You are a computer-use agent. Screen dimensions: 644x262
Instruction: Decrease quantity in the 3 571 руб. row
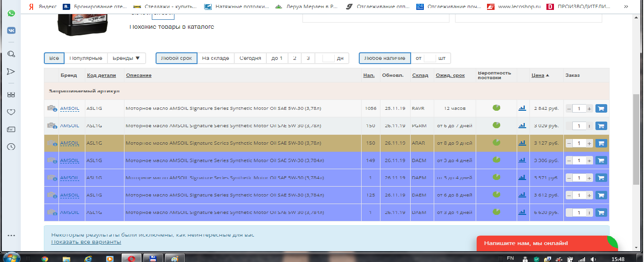(x=569, y=178)
